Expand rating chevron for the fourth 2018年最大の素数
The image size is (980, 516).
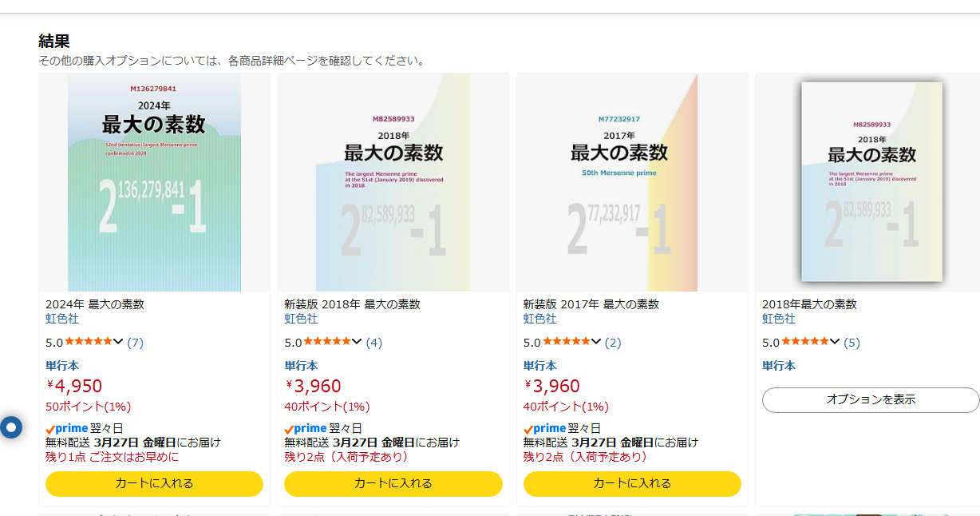pyautogui.click(x=835, y=342)
